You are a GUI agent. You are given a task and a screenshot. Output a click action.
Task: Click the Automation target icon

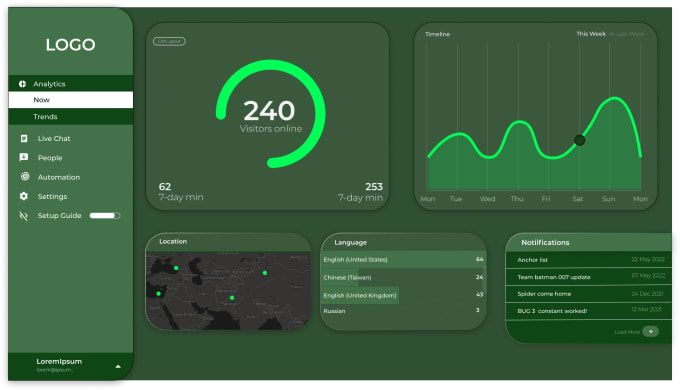25,176
